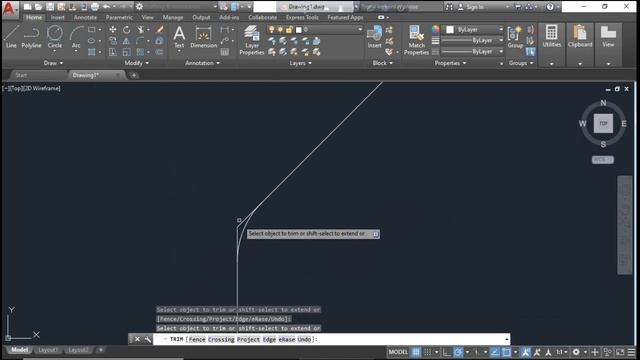Open the Manage ribbon tab

tap(173, 17)
